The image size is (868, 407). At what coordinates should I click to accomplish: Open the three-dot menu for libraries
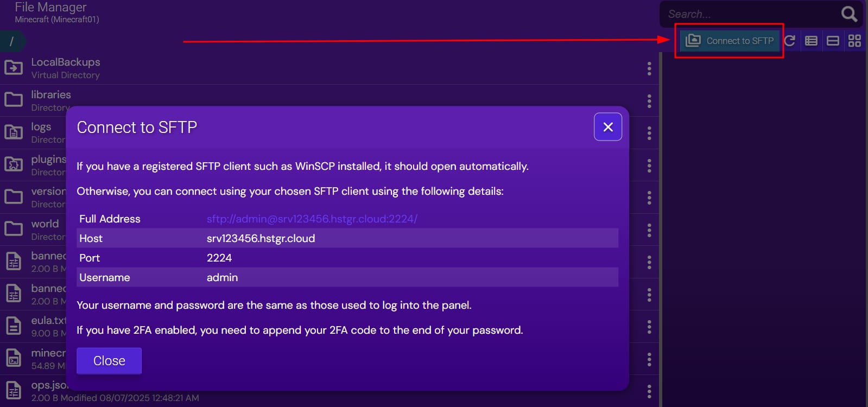pyautogui.click(x=649, y=101)
